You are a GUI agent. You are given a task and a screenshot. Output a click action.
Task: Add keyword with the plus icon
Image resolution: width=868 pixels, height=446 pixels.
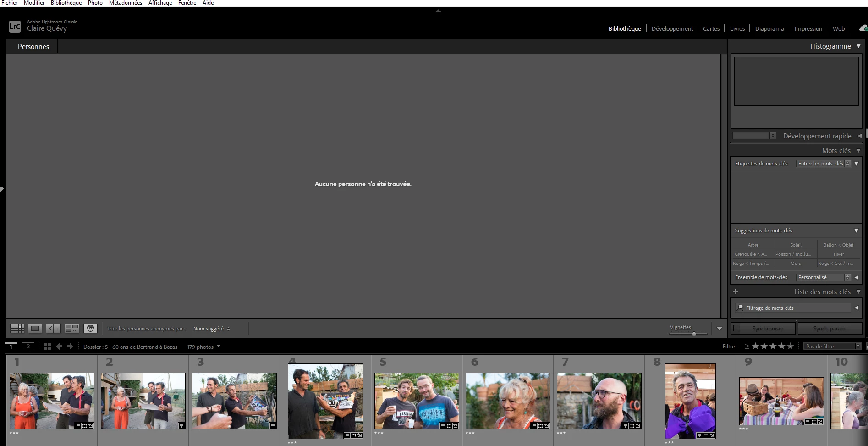[736, 292]
